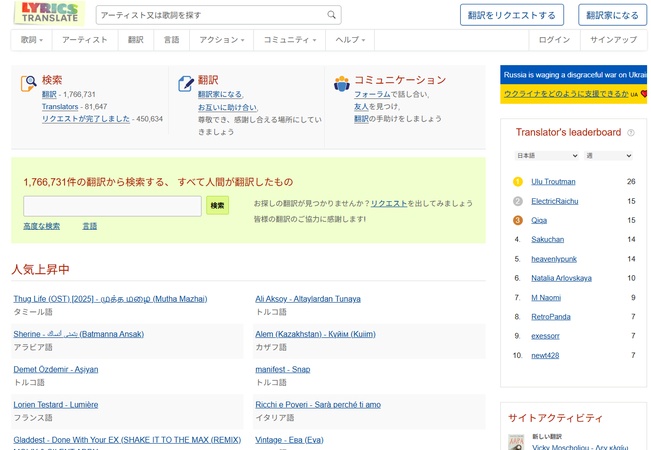Open the Translators link
Image resolution: width=651 pixels, height=450 pixels.
[x=60, y=107]
